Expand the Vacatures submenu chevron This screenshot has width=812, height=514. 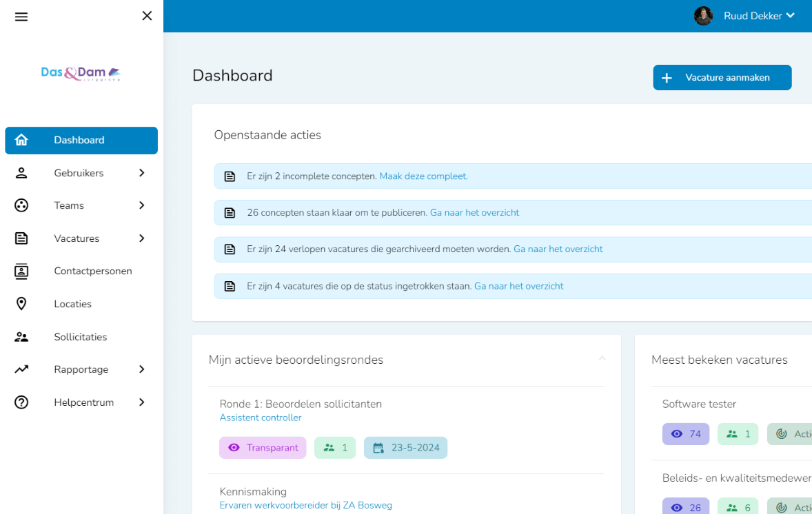pos(143,238)
